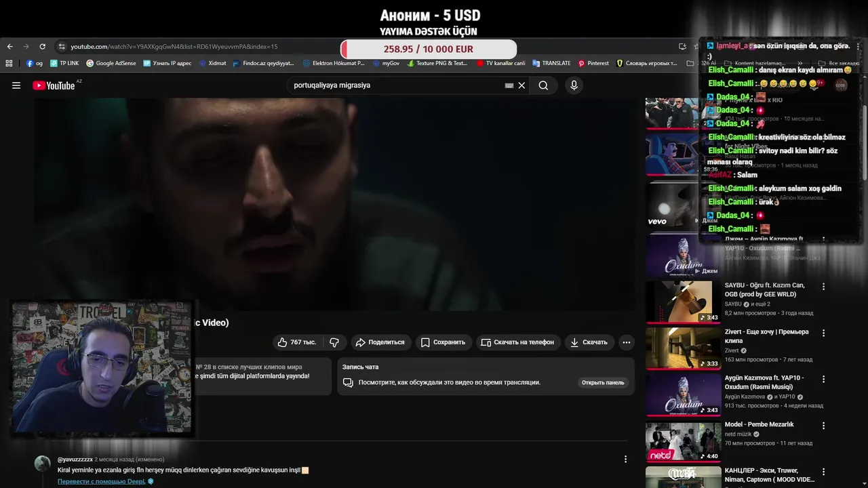Image resolution: width=868 pixels, height=488 pixels.
Task: Click the Поделиться share button
Action: pos(380,342)
